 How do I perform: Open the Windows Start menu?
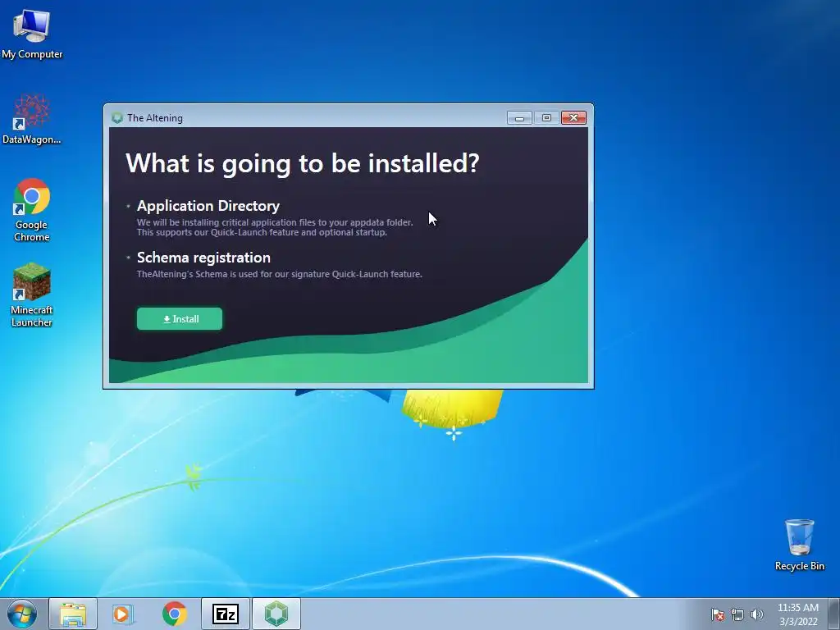pos(22,614)
